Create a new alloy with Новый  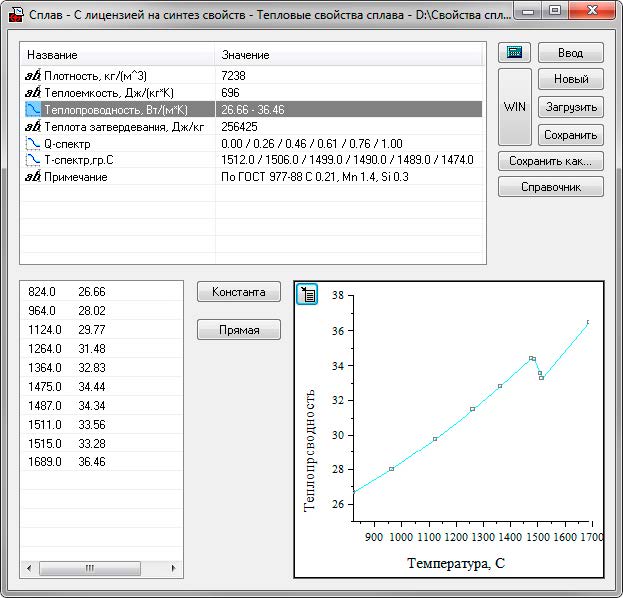[x=570, y=79]
